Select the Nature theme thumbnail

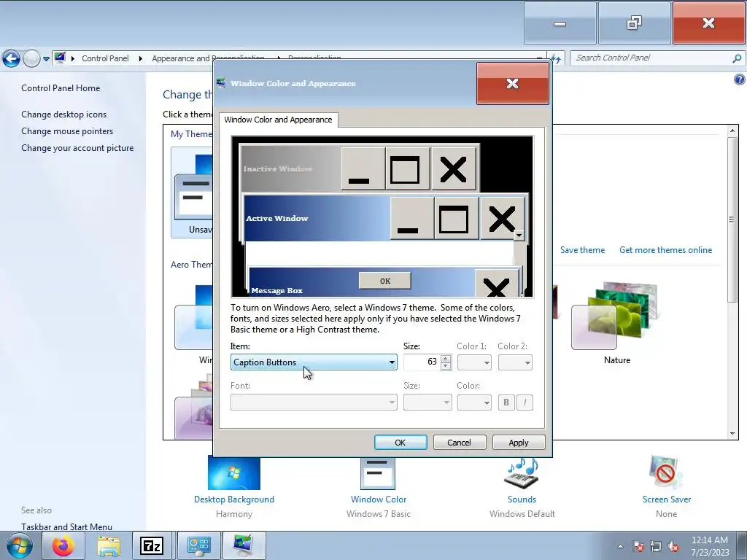click(616, 316)
